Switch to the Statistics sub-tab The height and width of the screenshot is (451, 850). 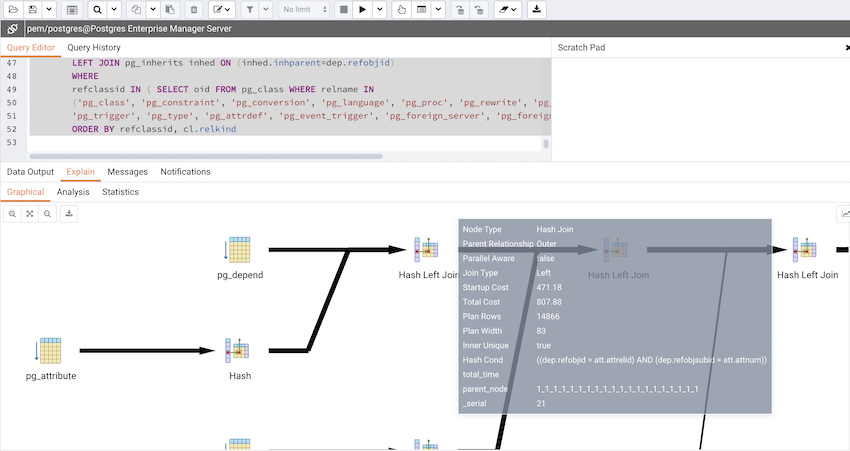120,192
